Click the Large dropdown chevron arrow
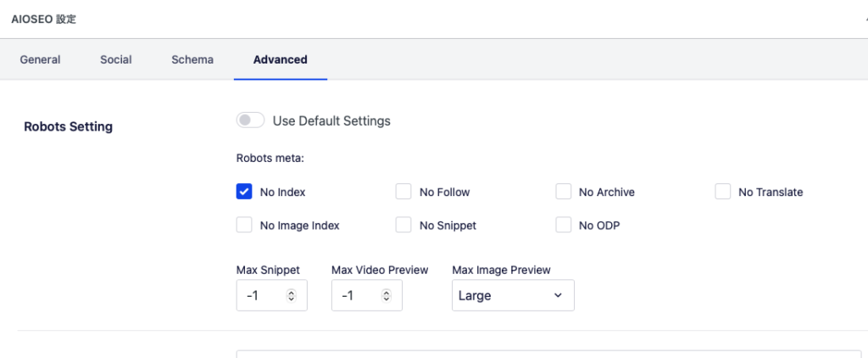Image resolution: width=868 pixels, height=358 pixels. click(x=558, y=295)
